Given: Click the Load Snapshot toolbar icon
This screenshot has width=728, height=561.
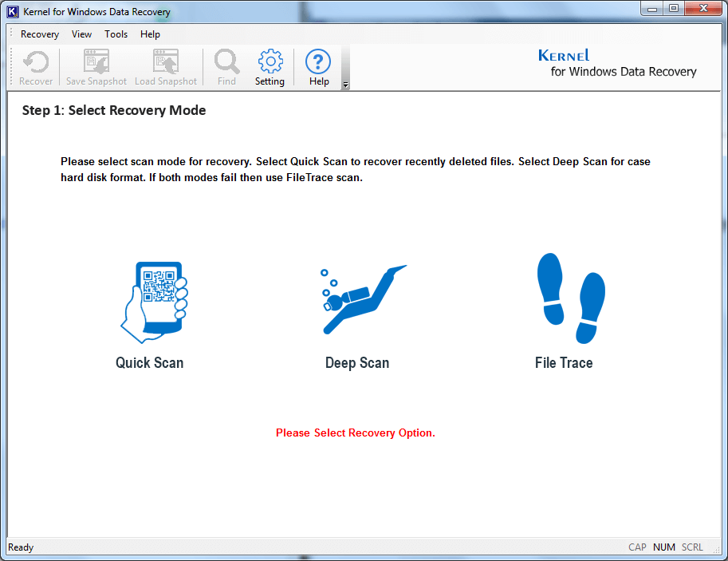Looking at the screenshot, I should point(166,61).
